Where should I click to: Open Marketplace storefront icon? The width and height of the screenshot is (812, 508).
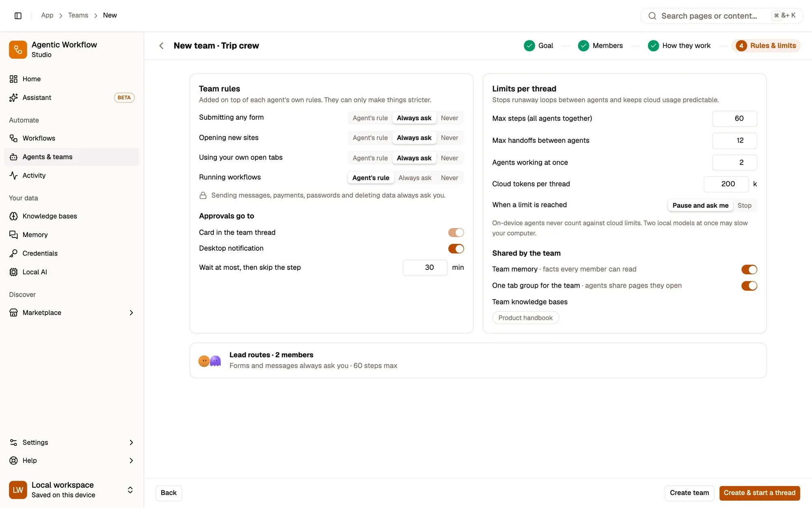(13, 313)
